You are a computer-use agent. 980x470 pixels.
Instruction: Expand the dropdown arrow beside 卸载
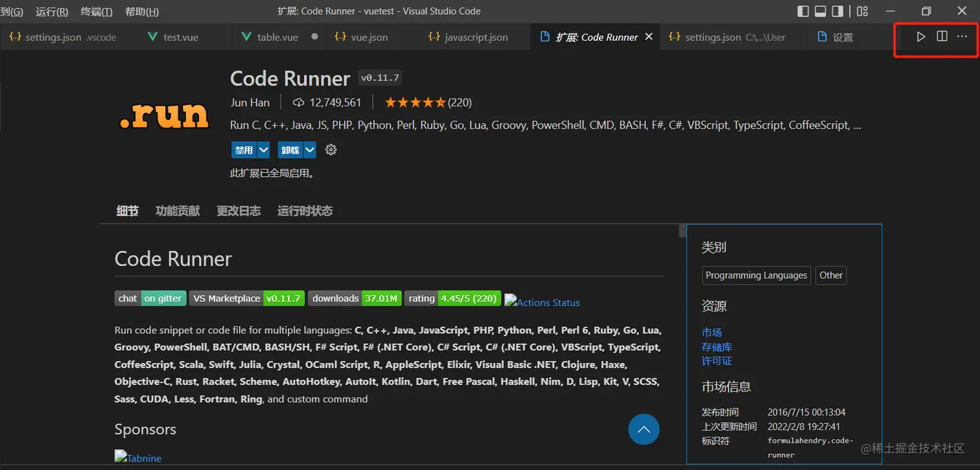(310, 150)
